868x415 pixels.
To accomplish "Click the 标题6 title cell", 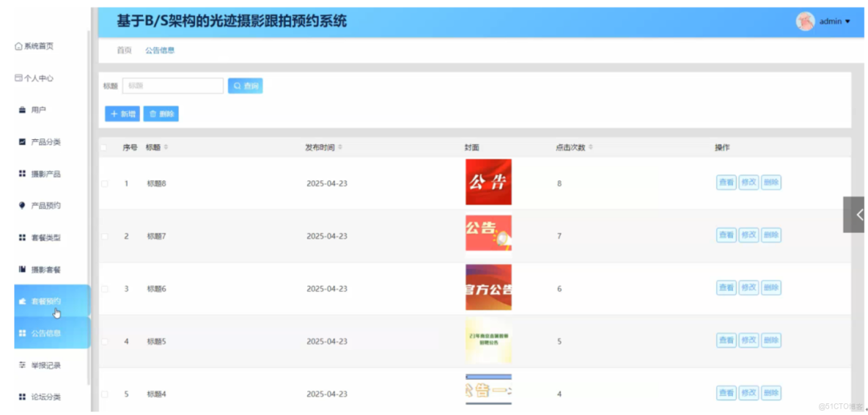I will [157, 289].
